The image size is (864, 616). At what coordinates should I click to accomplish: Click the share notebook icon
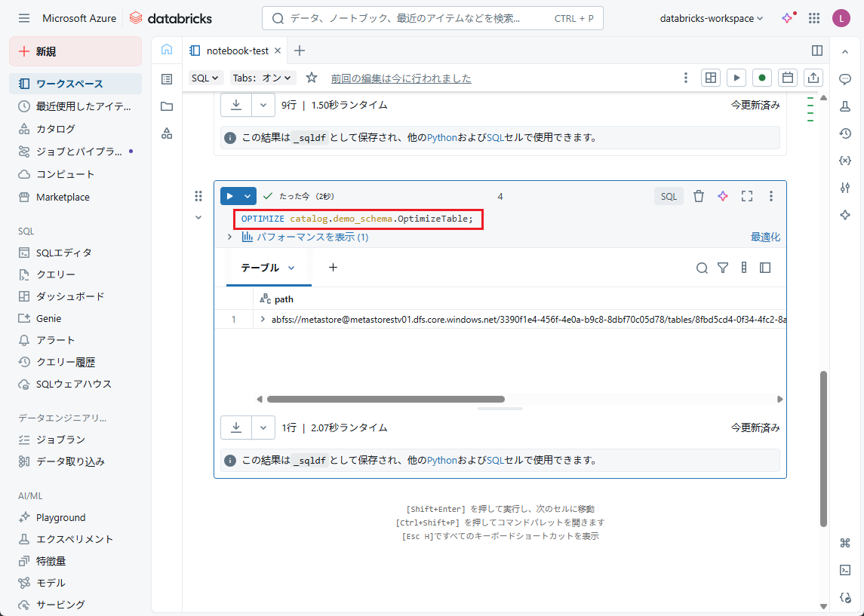pyautogui.click(x=813, y=78)
